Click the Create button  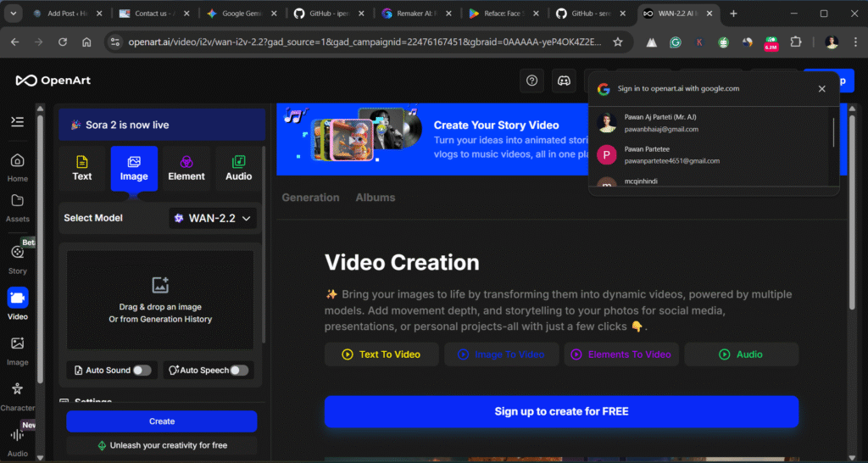(162, 421)
